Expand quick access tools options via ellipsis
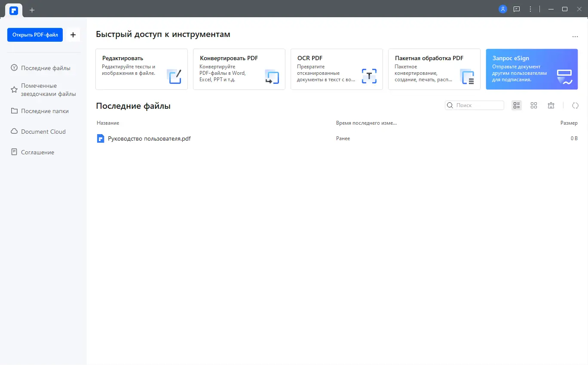This screenshot has height=365, width=588. point(575,36)
